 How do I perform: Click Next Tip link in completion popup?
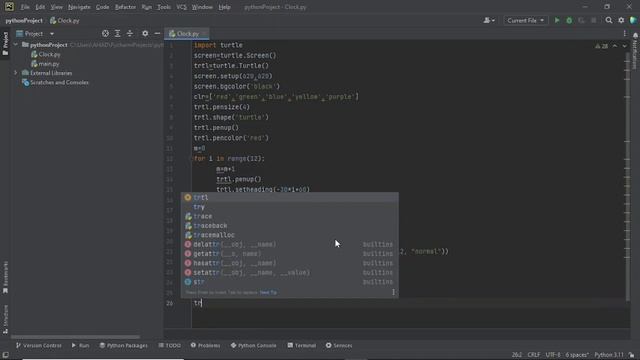(x=268, y=292)
